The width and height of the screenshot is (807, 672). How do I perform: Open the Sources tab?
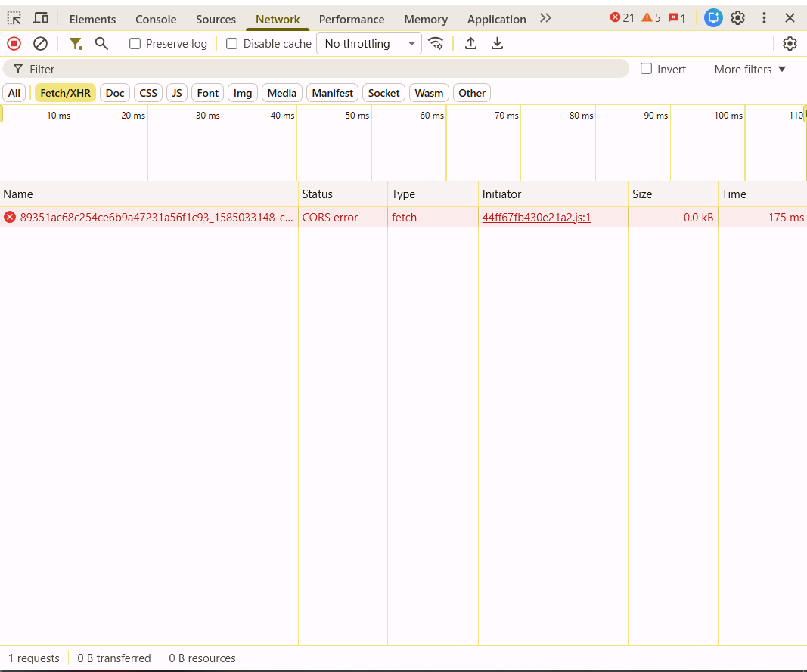[216, 19]
